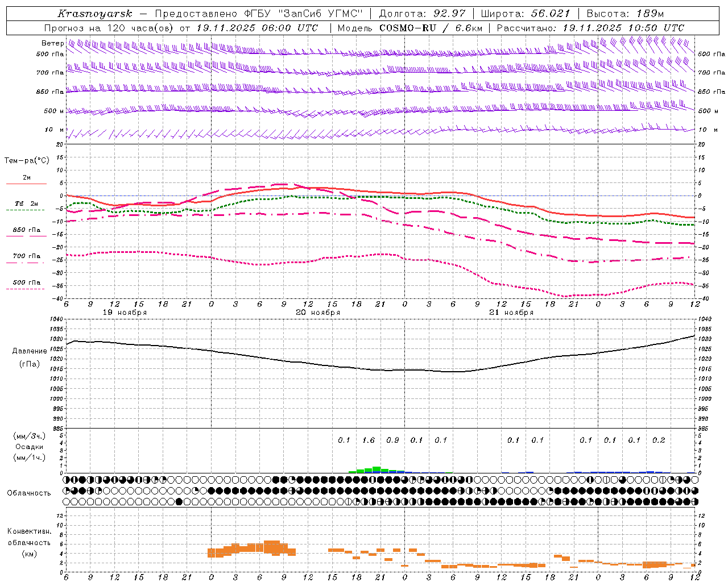
Task: Click the 500 гПа temperature legend label
Action: point(27,282)
